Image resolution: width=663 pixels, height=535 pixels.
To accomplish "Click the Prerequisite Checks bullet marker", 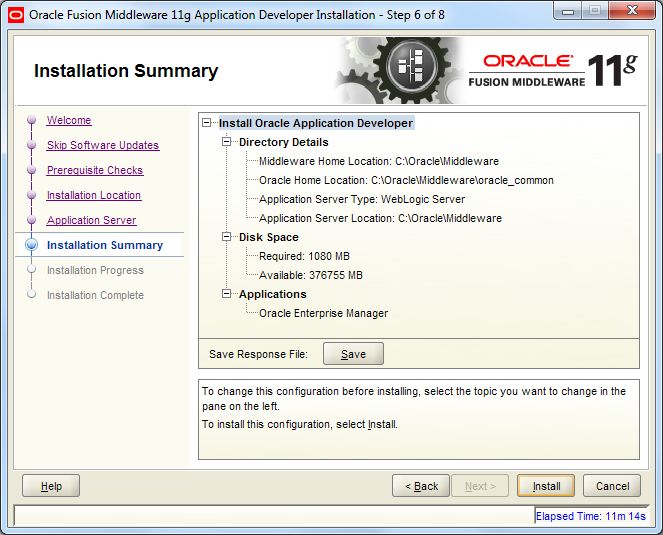I will pyautogui.click(x=31, y=170).
